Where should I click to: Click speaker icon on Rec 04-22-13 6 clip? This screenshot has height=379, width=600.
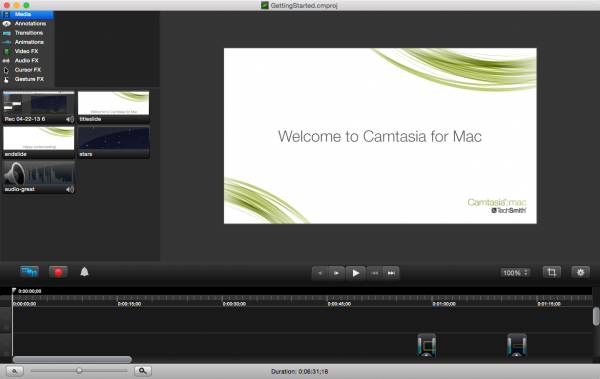70,119
